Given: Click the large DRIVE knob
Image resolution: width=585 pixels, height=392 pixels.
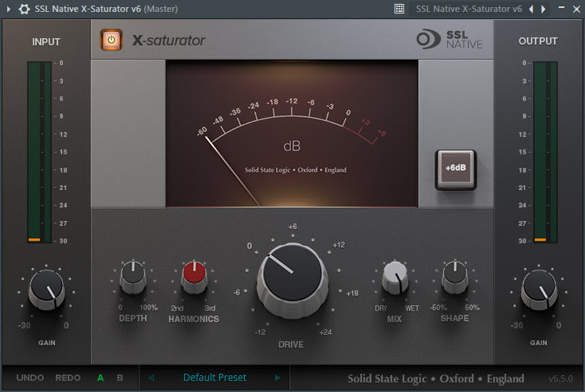Looking at the screenshot, I should click(x=292, y=280).
